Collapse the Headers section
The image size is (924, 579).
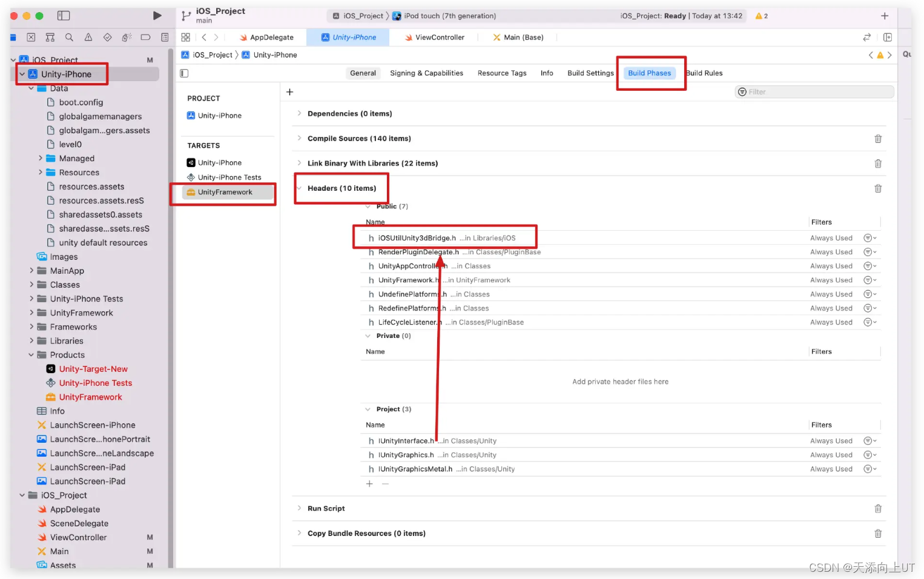(299, 188)
